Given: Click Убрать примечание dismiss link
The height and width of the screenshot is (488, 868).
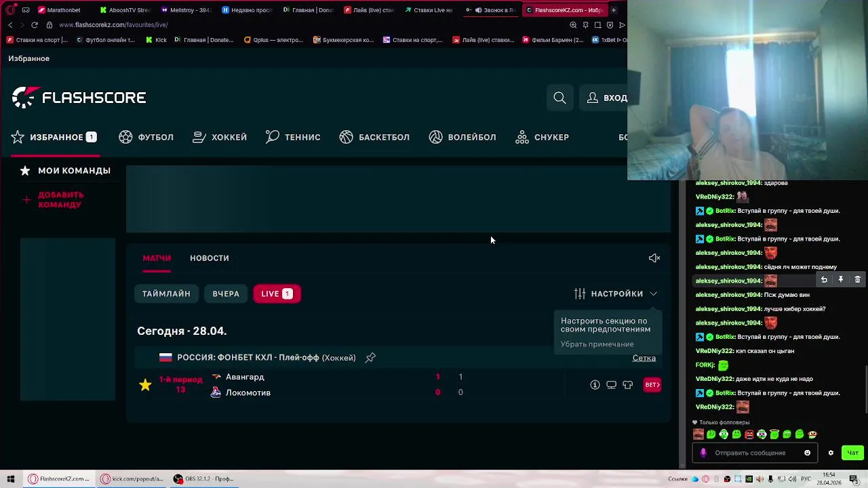Looking at the screenshot, I should [597, 344].
